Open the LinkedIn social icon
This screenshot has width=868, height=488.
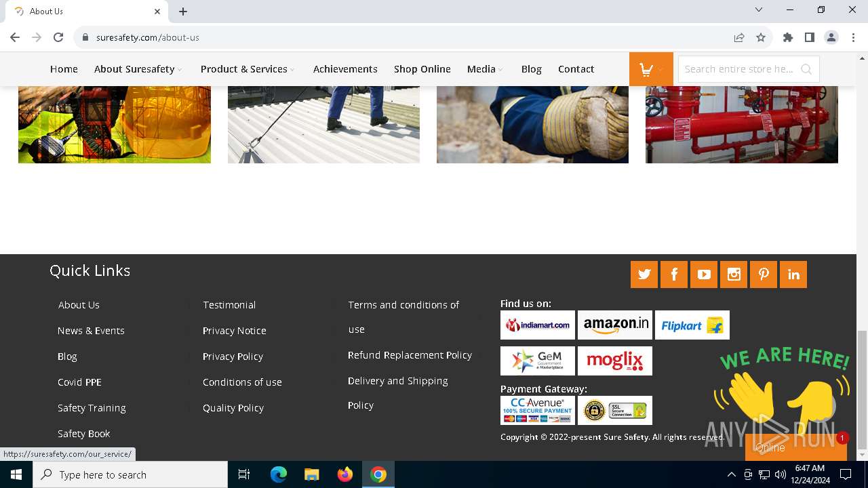pos(793,274)
